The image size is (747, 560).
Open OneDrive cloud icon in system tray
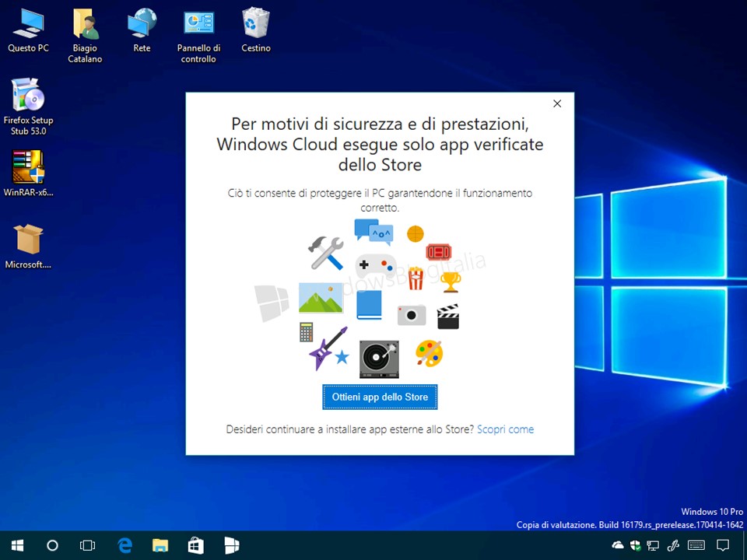(618, 545)
